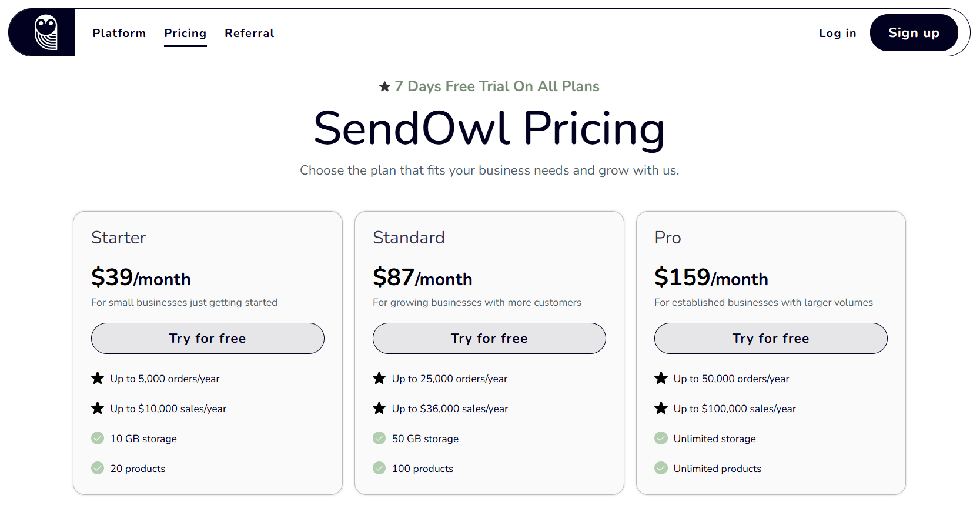Click the checkmark next to '100 products'
This screenshot has height=505, width=980.
pyautogui.click(x=379, y=468)
